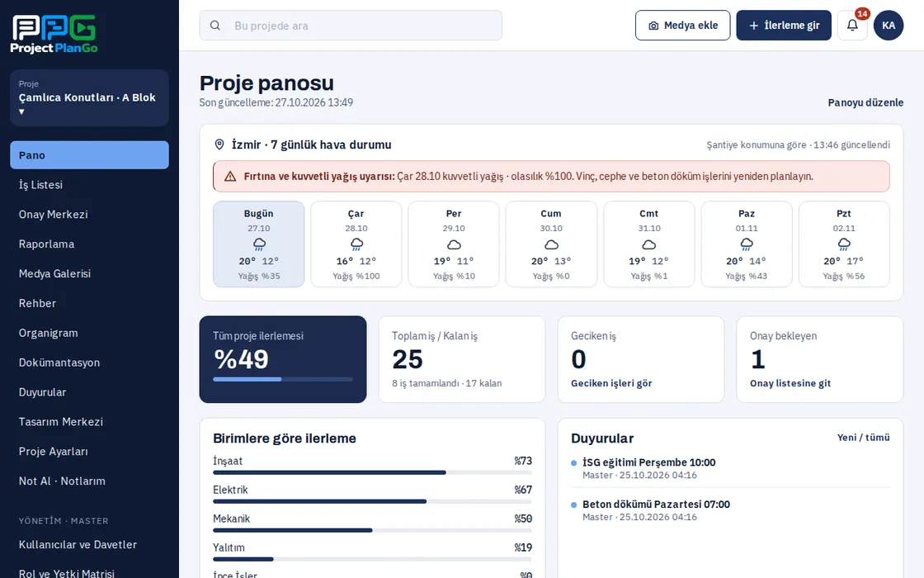Click the rain icon for Paz 01.11
The width and height of the screenshot is (924, 578).
[747, 244]
